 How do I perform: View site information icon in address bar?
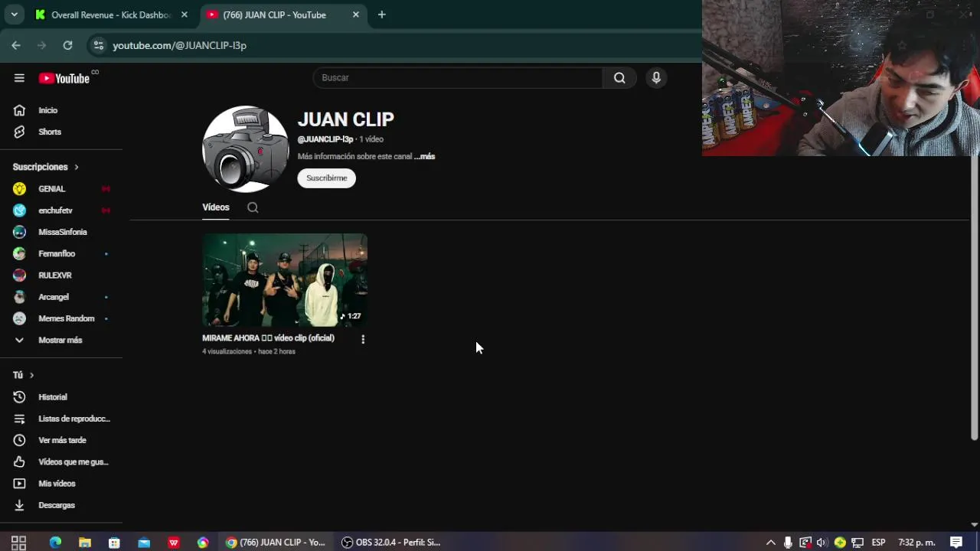tap(98, 45)
